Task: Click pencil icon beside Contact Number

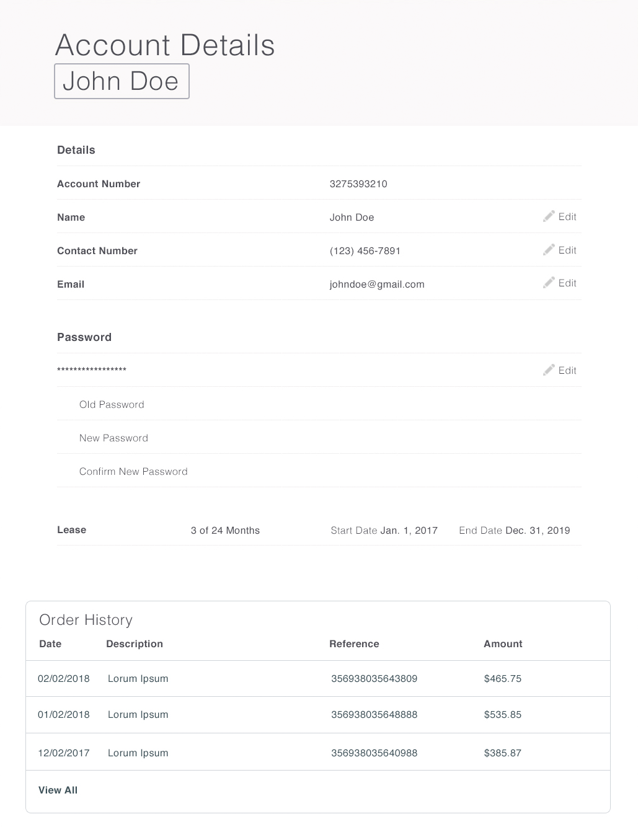Action: (x=549, y=250)
